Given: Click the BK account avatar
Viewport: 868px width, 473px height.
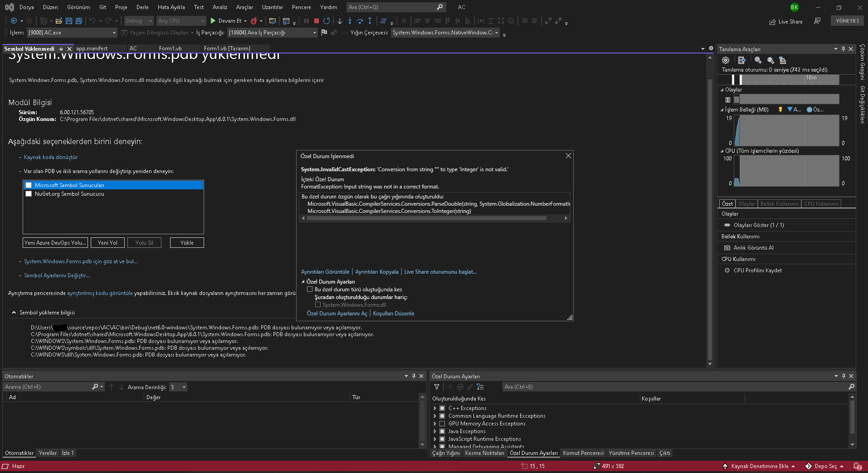Looking at the screenshot, I should [x=795, y=7].
